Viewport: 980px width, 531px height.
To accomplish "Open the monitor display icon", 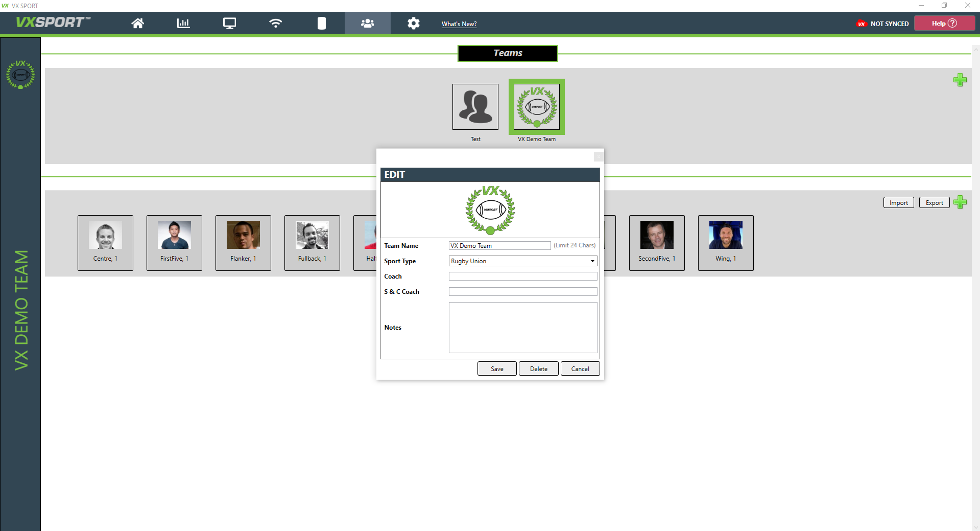I will [x=229, y=23].
